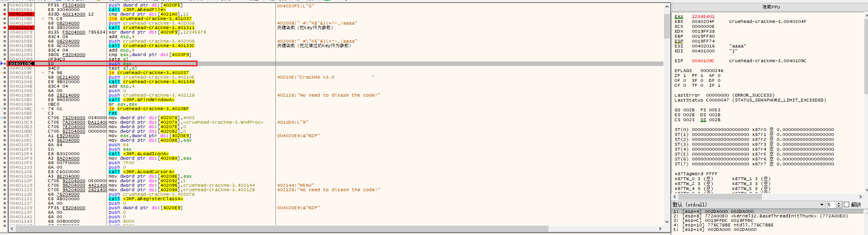Click the comment 40210E:"CrackMe v3.0"
Image resolution: width=868 pixels, height=235 pixels.
(326, 77)
